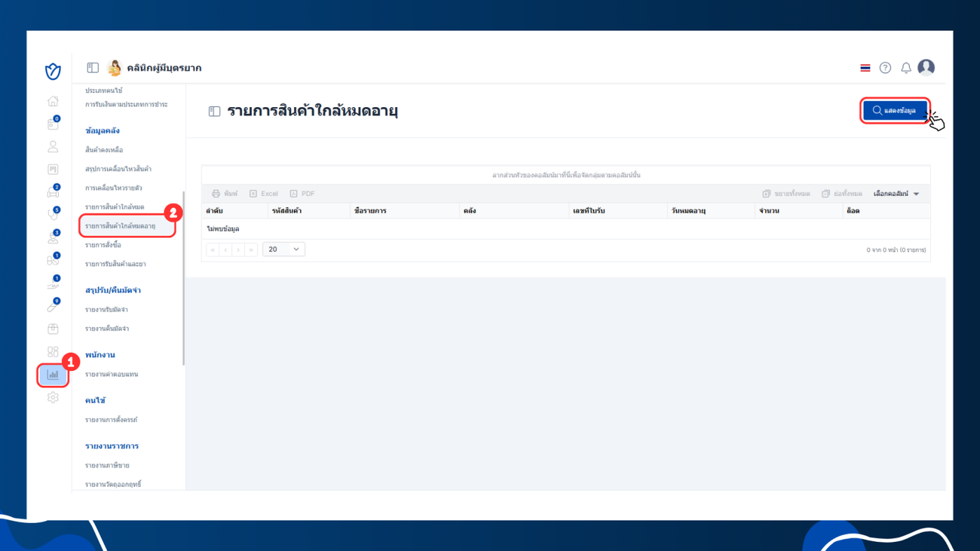Open the user account avatar
This screenshot has height=551, width=980.
pyautogui.click(x=926, y=67)
